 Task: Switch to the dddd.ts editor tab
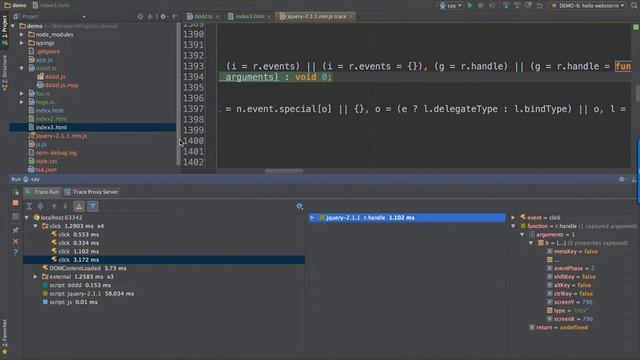click(x=203, y=16)
